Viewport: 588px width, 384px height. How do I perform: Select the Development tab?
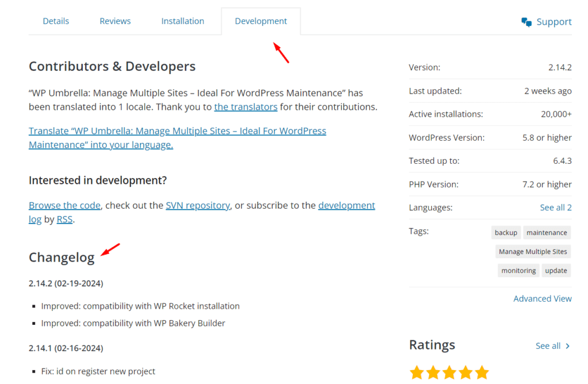[x=261, y=21]
